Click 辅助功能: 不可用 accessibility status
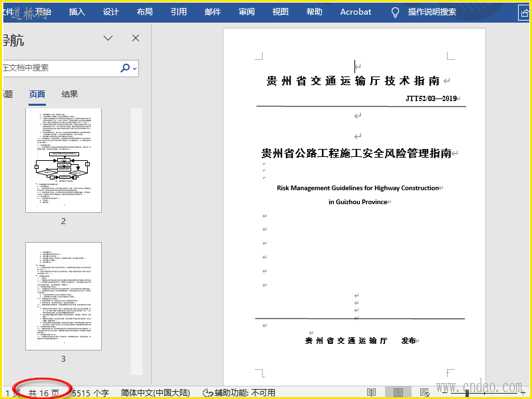The width and height of the screenshot is (532, 399). pyautogui.click(x=239, y=393)
